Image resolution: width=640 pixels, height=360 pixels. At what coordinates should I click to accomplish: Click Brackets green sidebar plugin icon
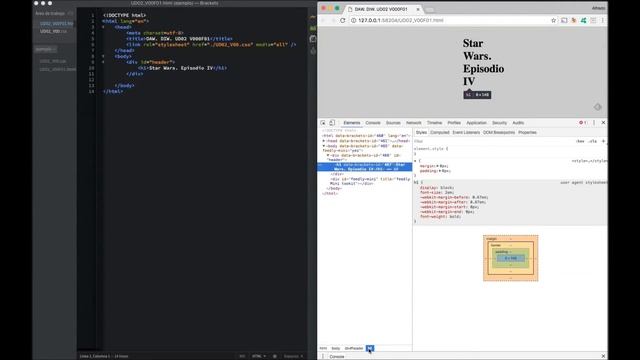coord(313,28)
